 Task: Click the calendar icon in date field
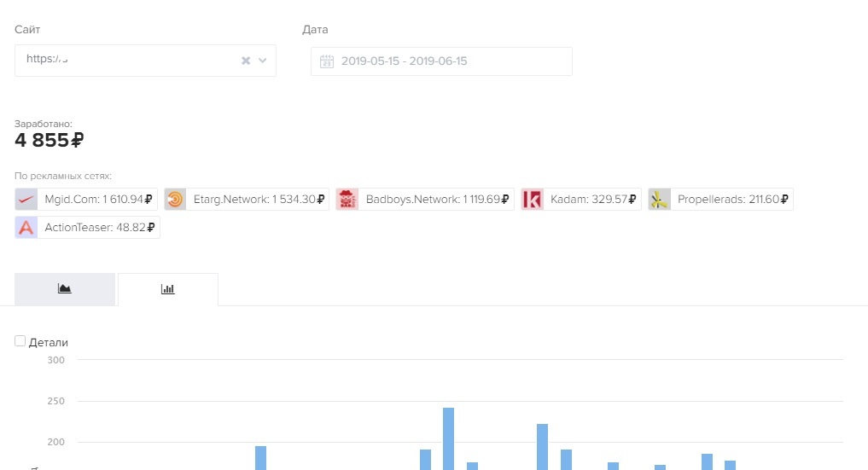point(327,61)
